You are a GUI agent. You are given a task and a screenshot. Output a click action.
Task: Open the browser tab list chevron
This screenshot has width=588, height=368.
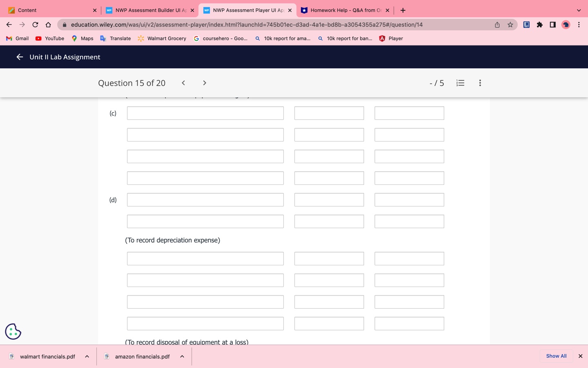[578, 10]
